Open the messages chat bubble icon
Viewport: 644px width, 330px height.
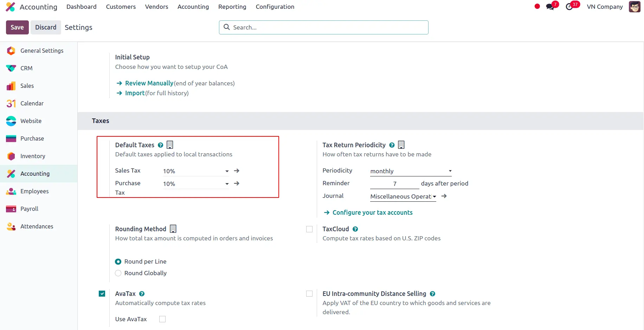click(x=550, y=7)
